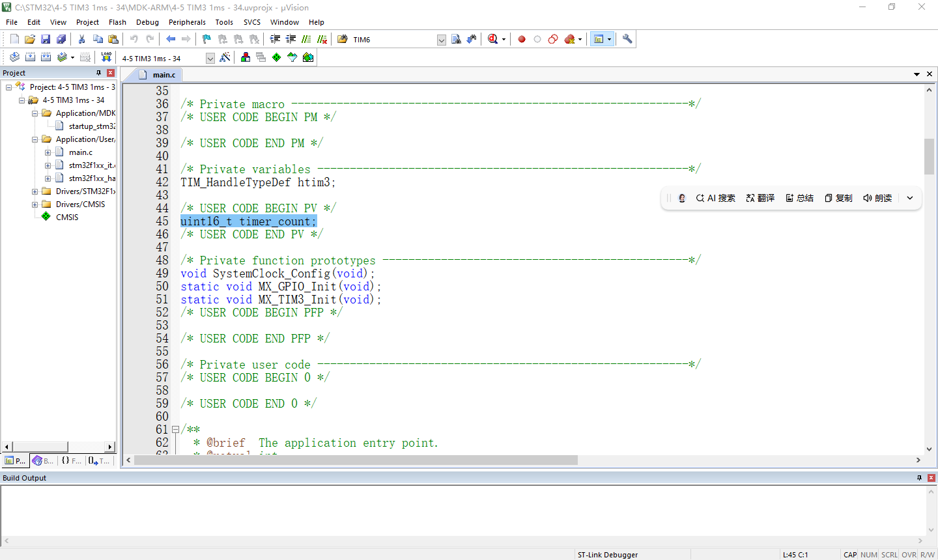
Task: Click the Start/Stop Debug Session icon
Action: click(x=494, y=39)
